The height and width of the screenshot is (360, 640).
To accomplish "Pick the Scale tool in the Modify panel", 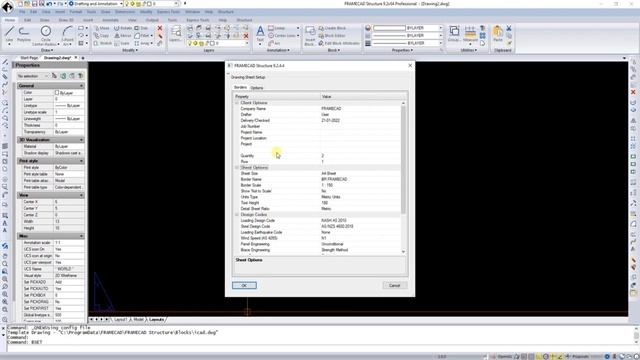I will (122, 43).
